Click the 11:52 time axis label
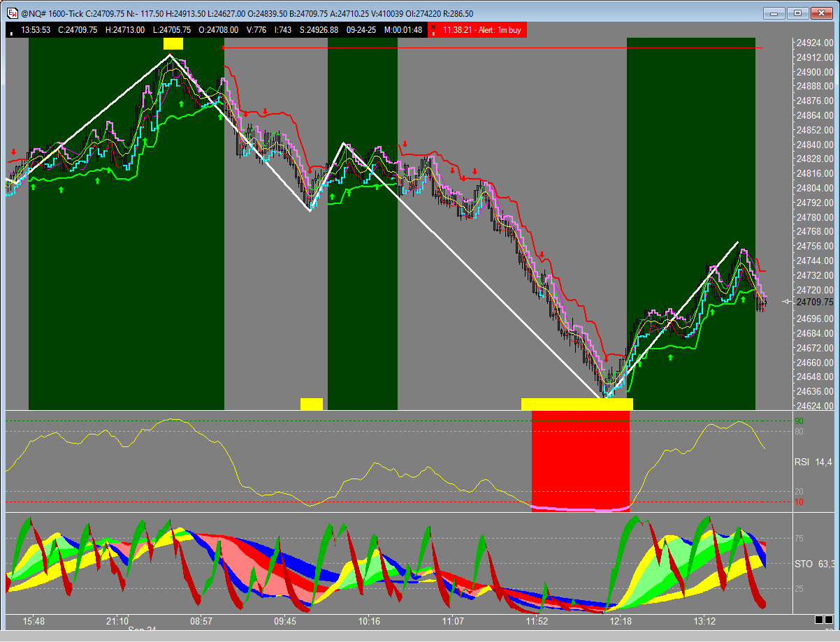 (537, 621)
